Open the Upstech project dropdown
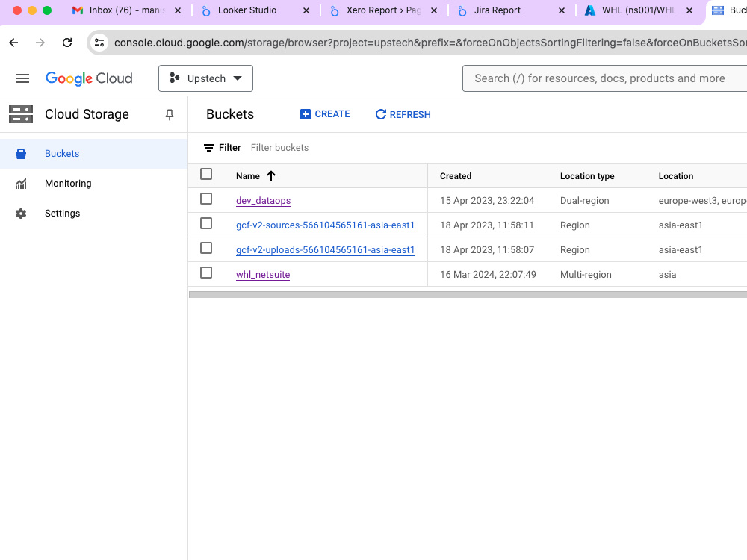 [206, 78]
